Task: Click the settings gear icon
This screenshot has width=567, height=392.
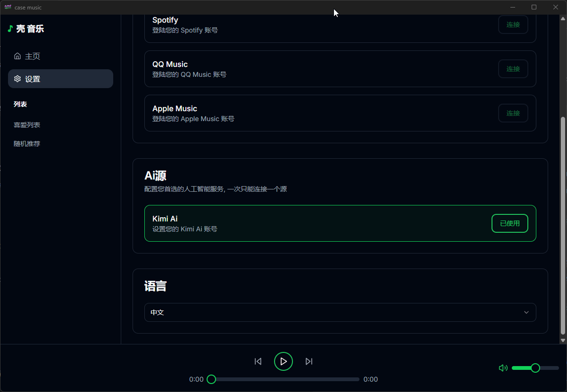Action: click(17, 79)
